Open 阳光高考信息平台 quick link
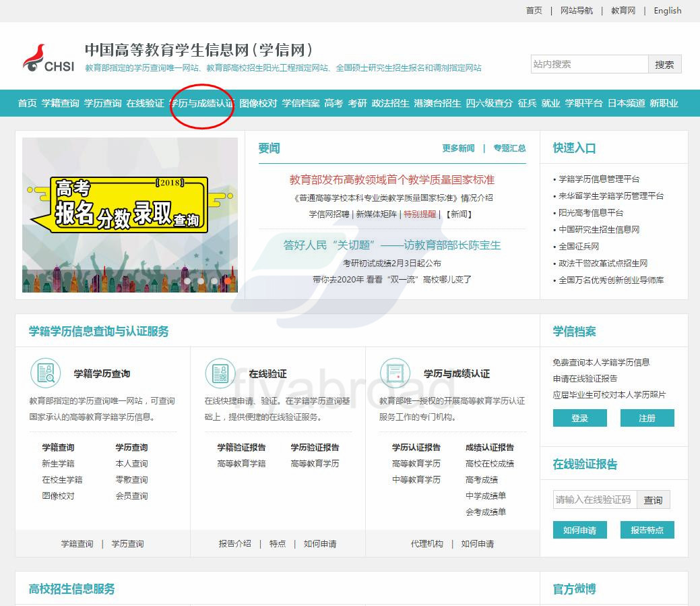This screenshot has width=700, height=606. tap(591, 212)
